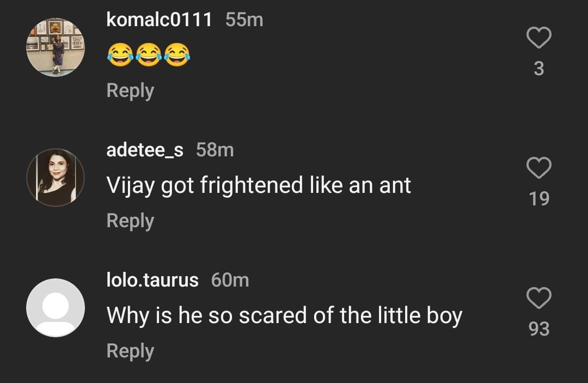Visit the adetee_s username link
The width and height of the screenshot is (588, 383).
tap(145, 150)
